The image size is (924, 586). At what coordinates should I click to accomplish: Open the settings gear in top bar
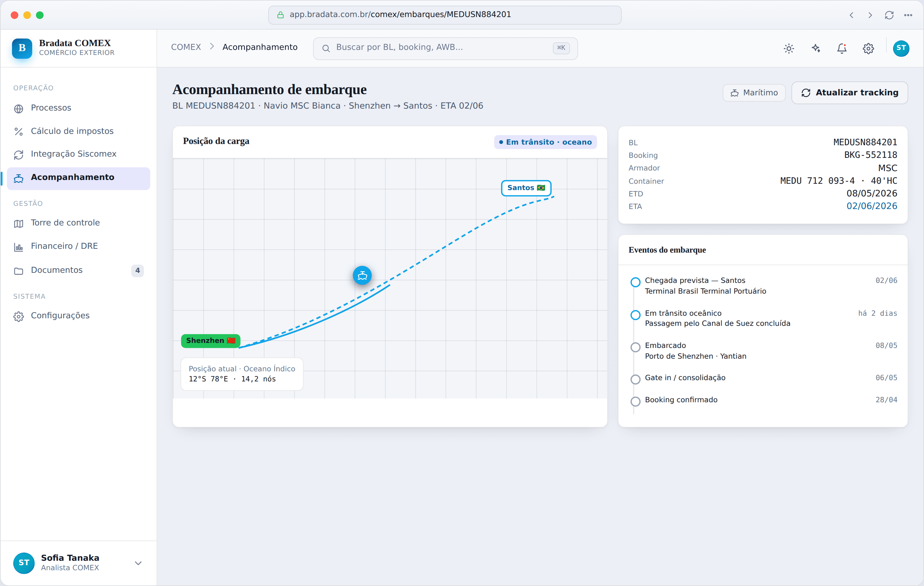pyautogui.click(x=868, y=48)
